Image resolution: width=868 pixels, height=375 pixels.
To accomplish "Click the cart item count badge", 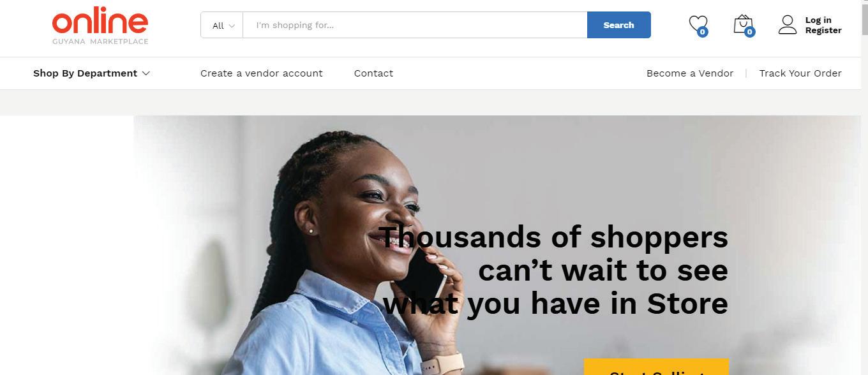I will [750, 32].
